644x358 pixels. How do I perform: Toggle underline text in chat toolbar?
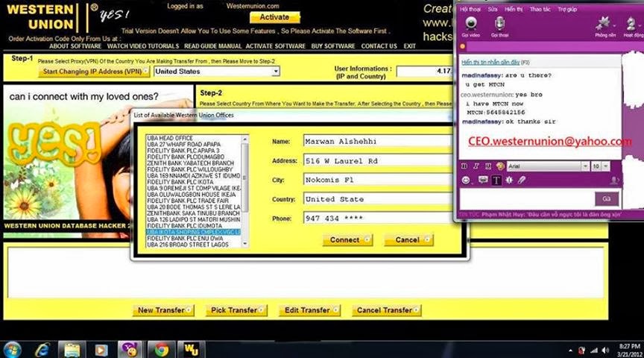pyautogui.click(x=488, y=166)
